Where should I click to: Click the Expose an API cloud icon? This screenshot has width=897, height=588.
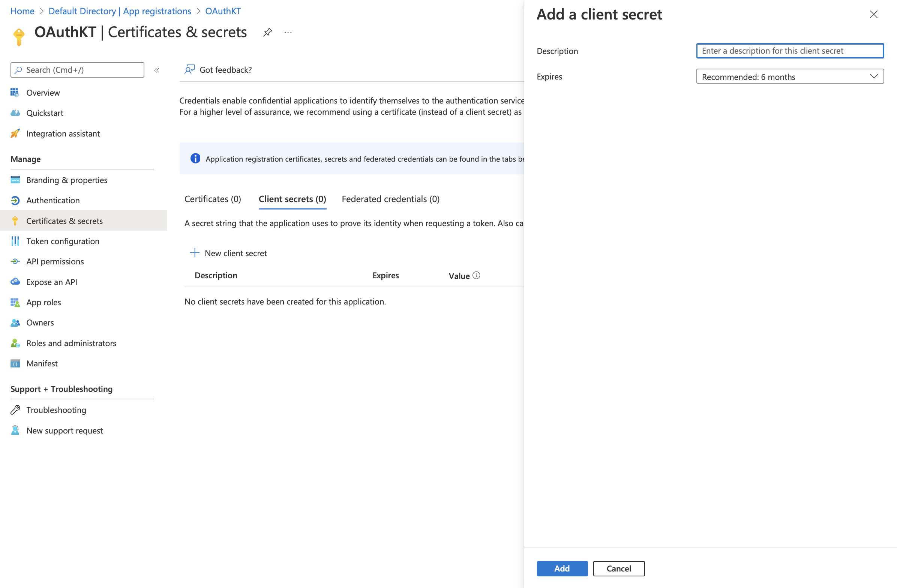pos(15,282)
